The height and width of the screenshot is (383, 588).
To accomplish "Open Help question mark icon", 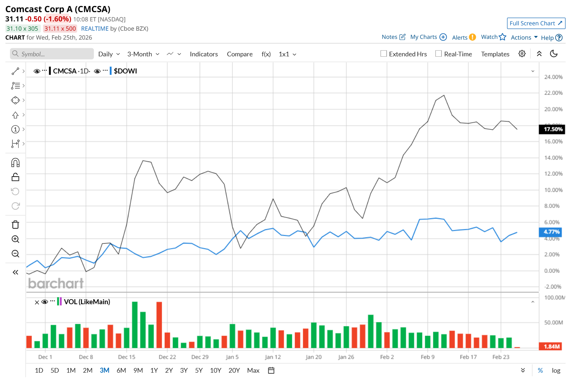I will tap(559, 37).
